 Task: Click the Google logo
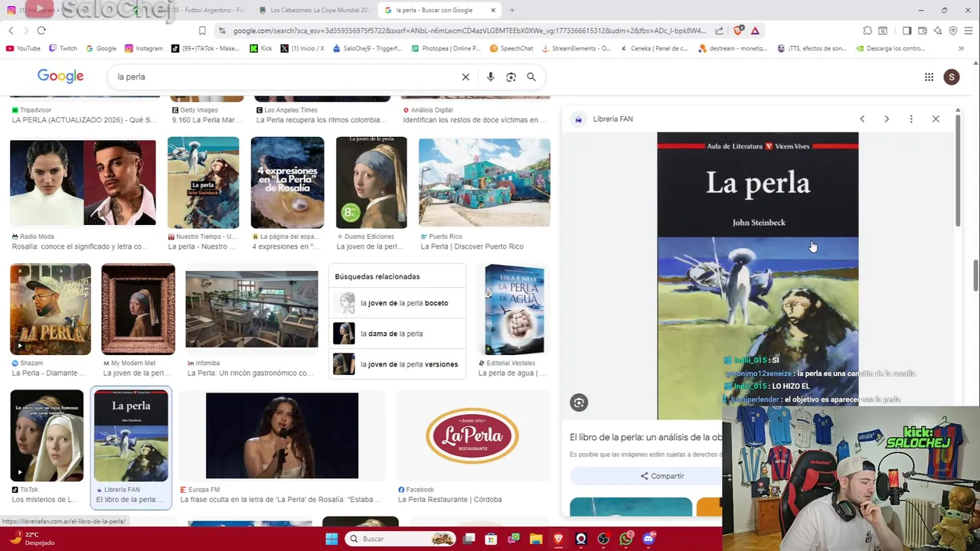point(60,77)
